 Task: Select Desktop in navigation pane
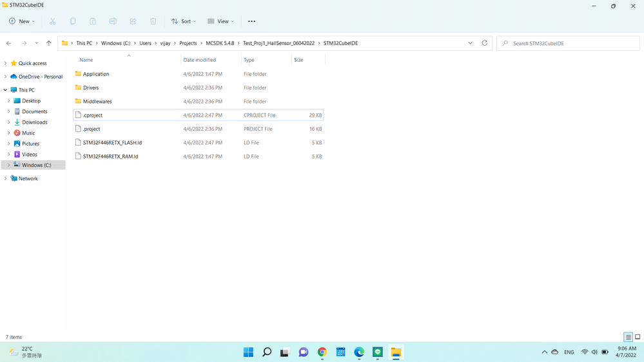coord(31,100)
